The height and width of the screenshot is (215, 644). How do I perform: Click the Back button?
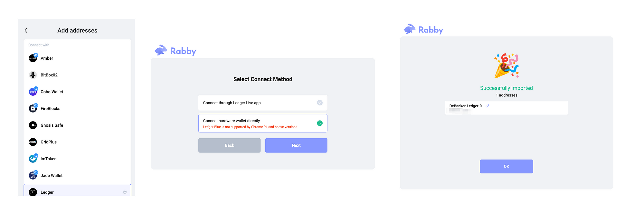click(x=229, y=145)
